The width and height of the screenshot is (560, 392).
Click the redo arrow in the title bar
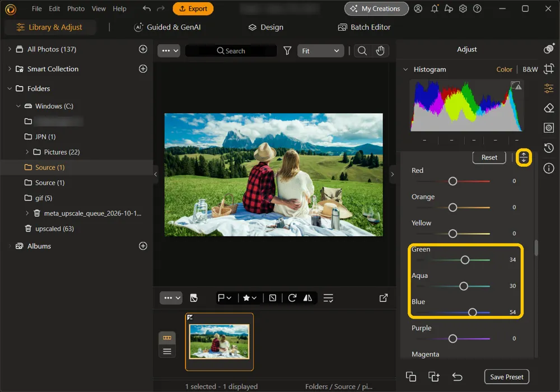coord(161,8)
